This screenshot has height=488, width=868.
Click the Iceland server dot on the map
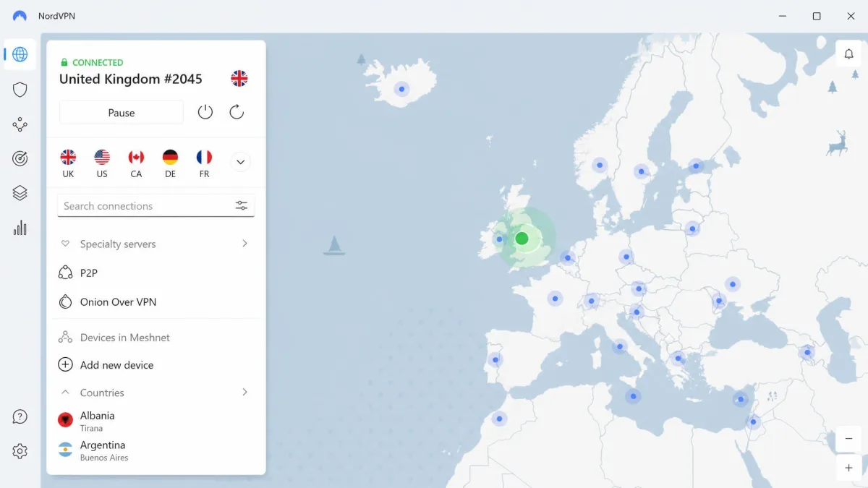[401, 90]
